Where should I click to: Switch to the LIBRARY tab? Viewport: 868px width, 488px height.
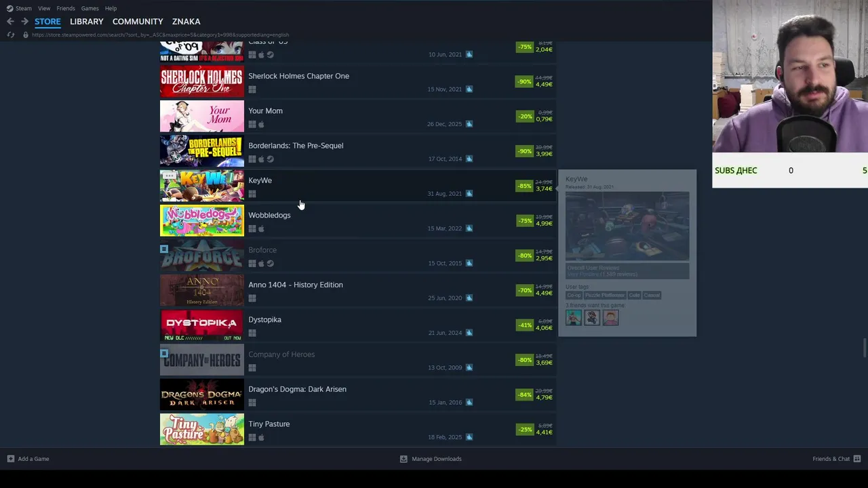pos(87,22)
